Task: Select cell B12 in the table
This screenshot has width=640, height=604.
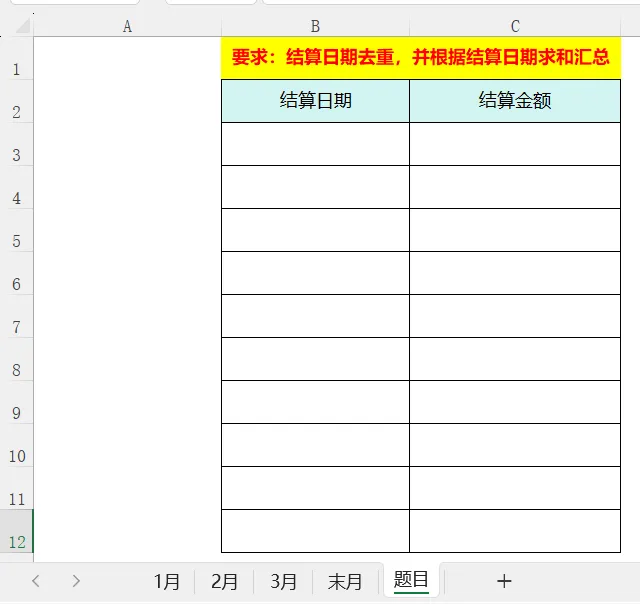Action: [x=315, y=531]
